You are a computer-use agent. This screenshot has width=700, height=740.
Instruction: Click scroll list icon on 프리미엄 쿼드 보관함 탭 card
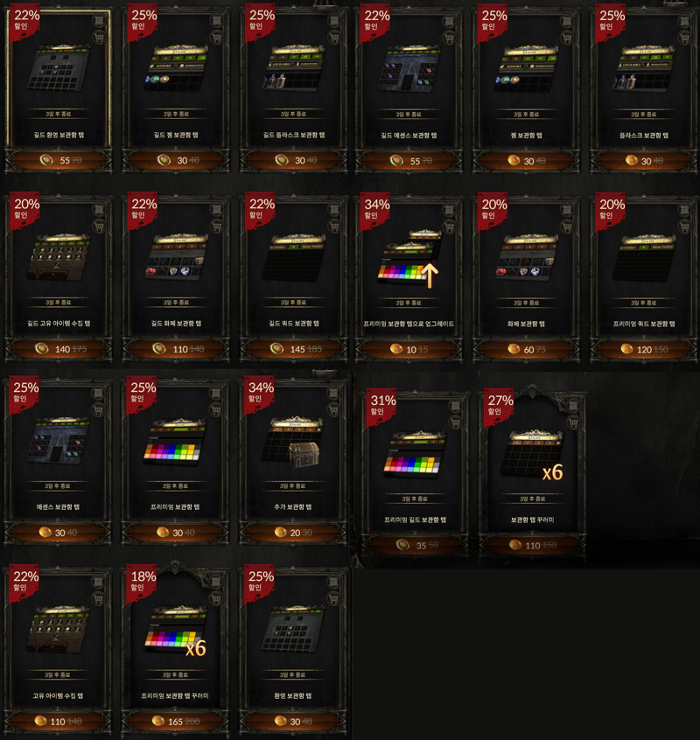pyautogui.click(x=684, y=210)
